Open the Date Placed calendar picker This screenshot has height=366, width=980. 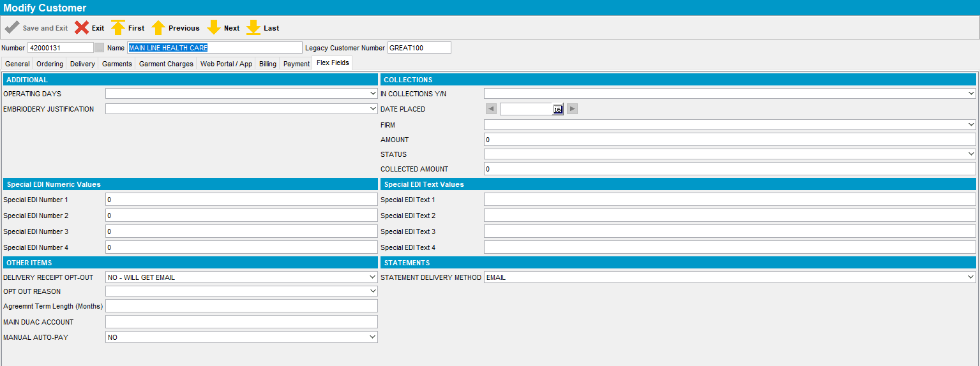click(x=557, y=109)
